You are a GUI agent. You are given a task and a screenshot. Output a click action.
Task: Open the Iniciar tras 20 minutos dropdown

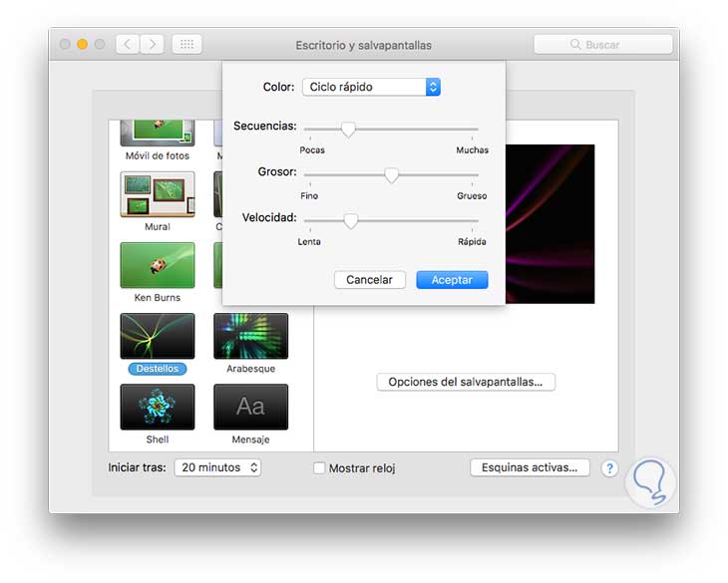(217, 467)
